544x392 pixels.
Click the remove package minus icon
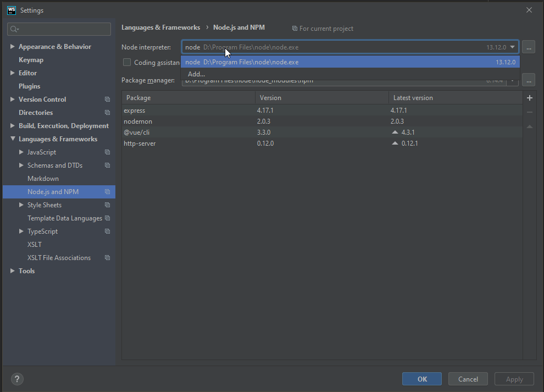click(x=529, y=112)
